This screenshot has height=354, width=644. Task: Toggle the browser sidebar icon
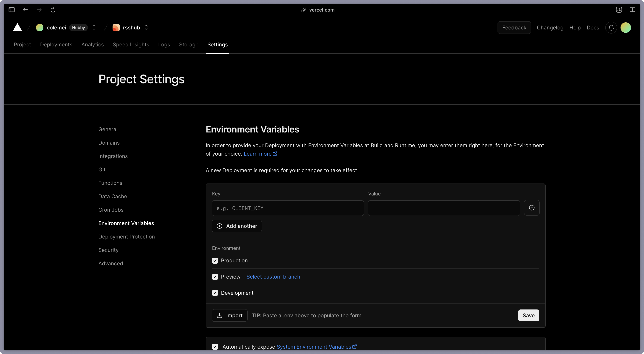(12, 10)
